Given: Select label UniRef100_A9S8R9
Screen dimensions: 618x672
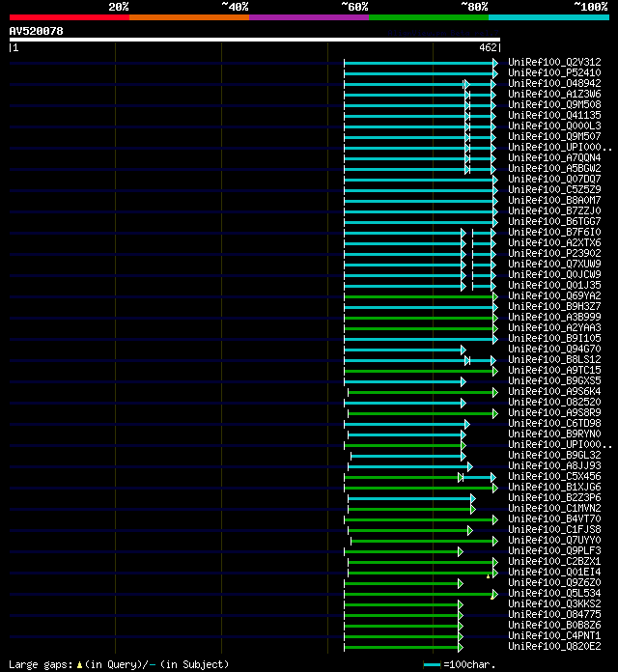Looking at the screenshot, I should (554, 412).
